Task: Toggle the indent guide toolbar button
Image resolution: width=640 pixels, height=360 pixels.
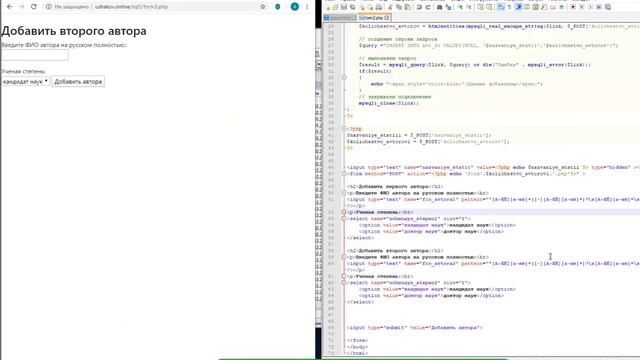Action: (518, 7)
